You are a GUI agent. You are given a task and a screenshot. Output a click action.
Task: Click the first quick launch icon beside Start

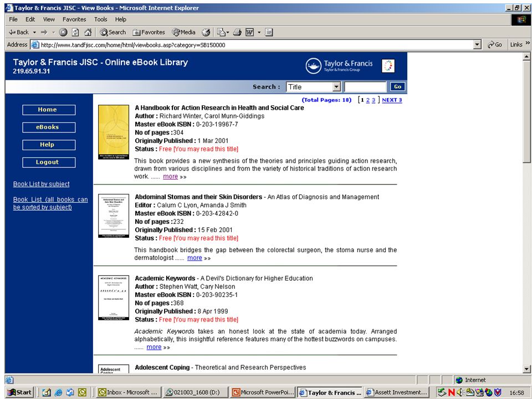(46, 392)
